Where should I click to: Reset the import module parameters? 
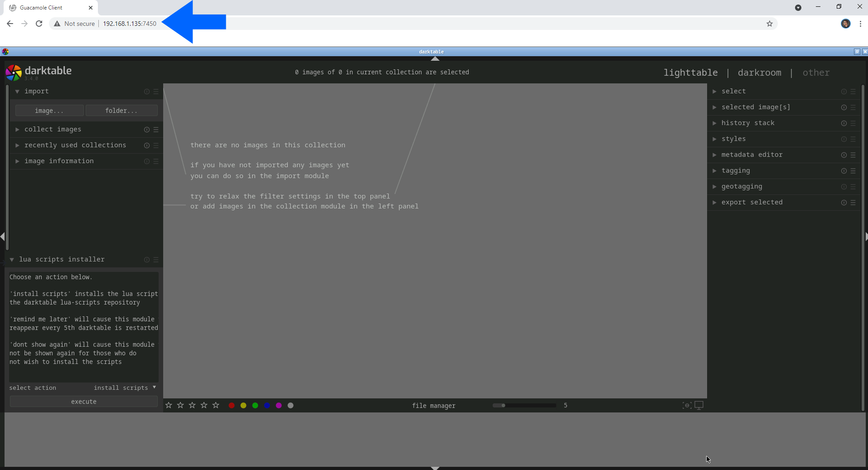(147, 92)
